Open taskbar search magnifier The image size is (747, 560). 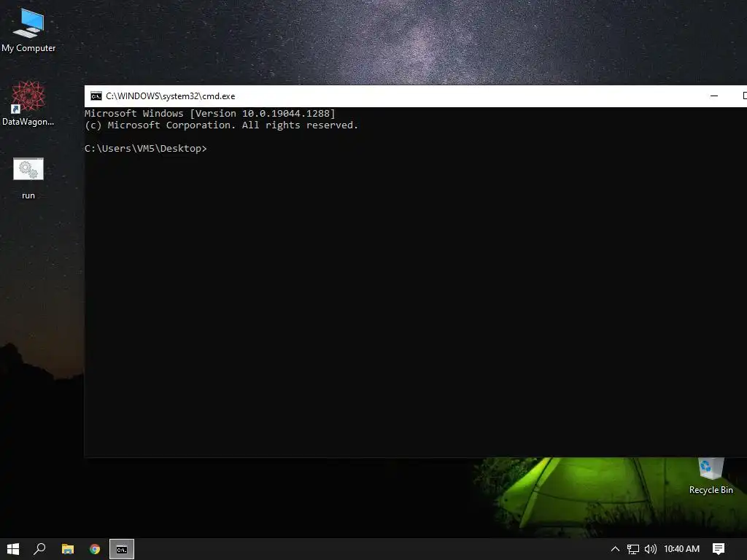tap(39, 549)
